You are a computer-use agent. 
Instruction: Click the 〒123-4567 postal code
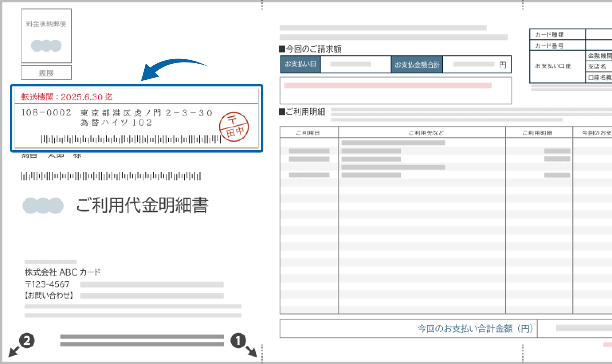[x=47, y=284]
